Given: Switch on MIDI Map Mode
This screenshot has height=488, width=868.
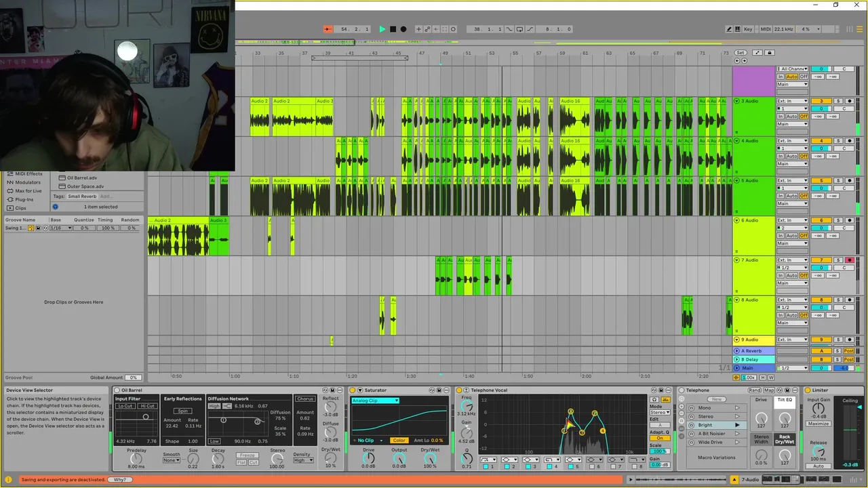Looking at the screenshot, I should pos(766,29).
